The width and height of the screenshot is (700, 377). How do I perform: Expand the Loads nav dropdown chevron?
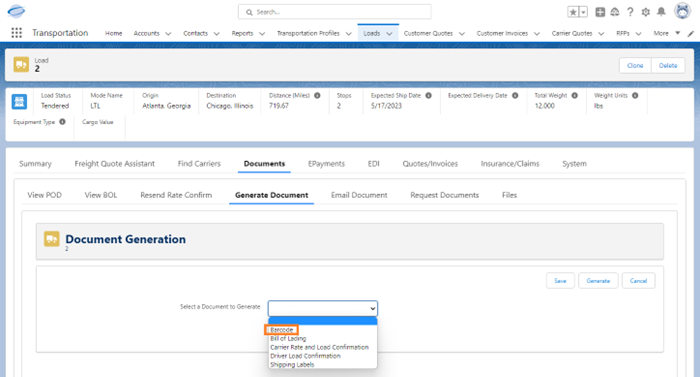point(389,34)
